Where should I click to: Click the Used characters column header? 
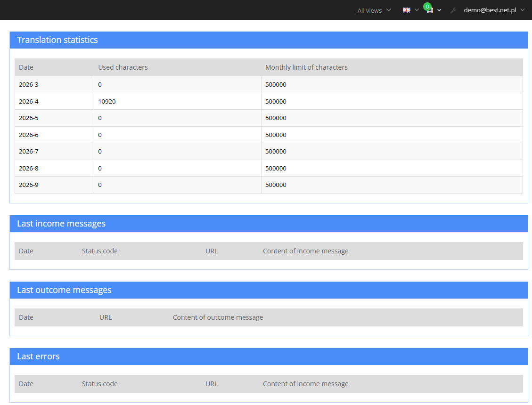pos(123,67)
